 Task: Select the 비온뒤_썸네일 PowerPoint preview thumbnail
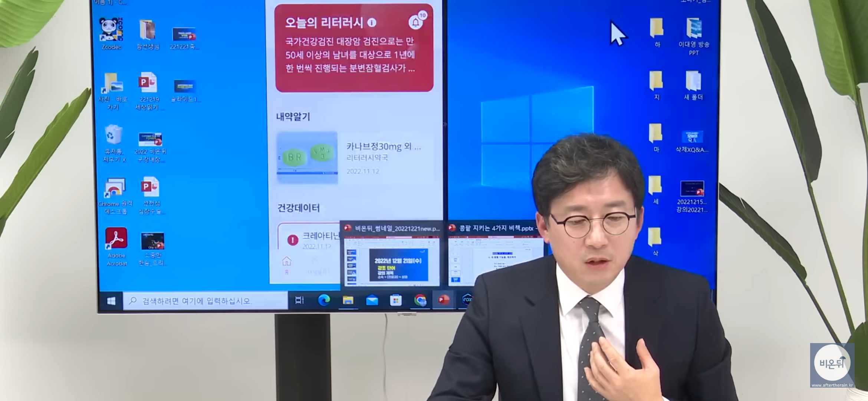(x=392, y=262)
